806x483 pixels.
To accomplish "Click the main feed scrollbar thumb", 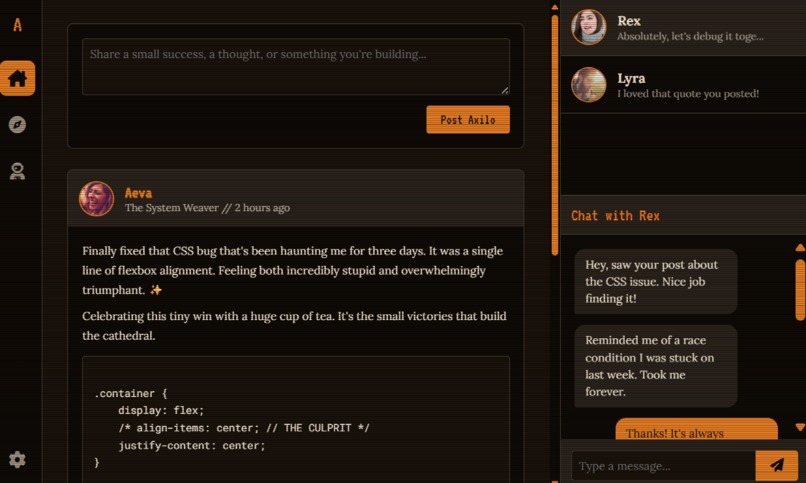I will (555, 135).
